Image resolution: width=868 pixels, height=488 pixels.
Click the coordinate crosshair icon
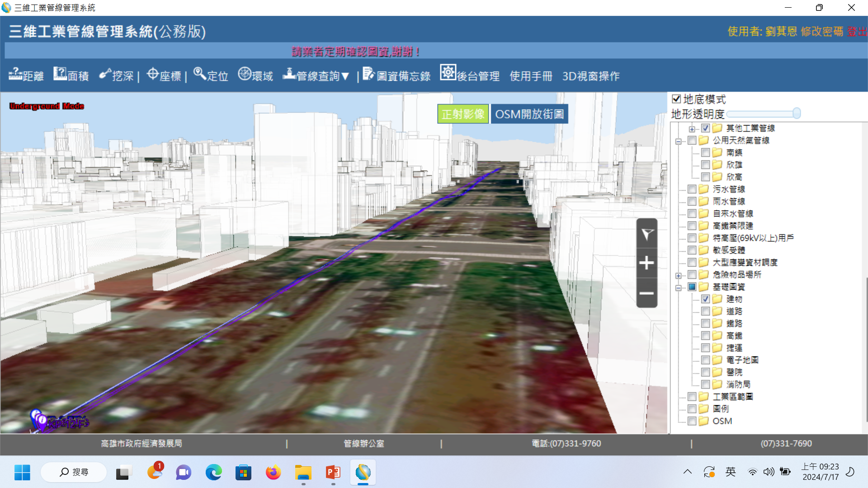[x=153, y=74]
